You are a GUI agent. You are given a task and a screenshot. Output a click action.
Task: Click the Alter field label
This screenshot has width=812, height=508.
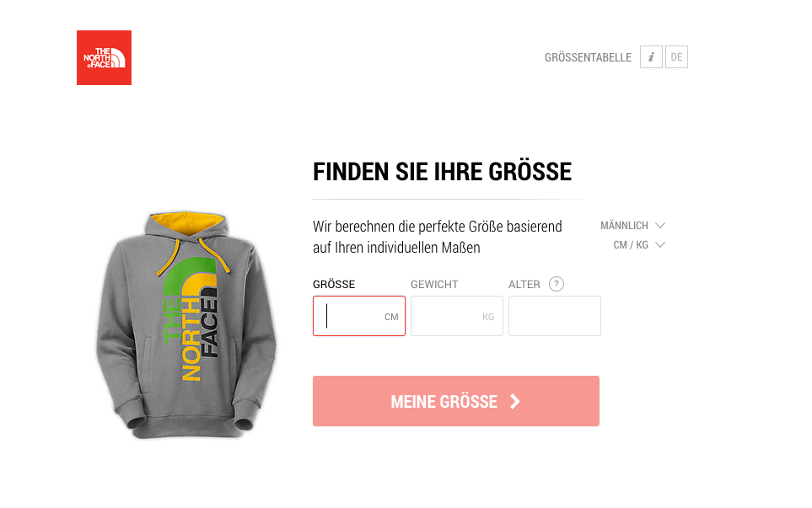coord(524,285)
